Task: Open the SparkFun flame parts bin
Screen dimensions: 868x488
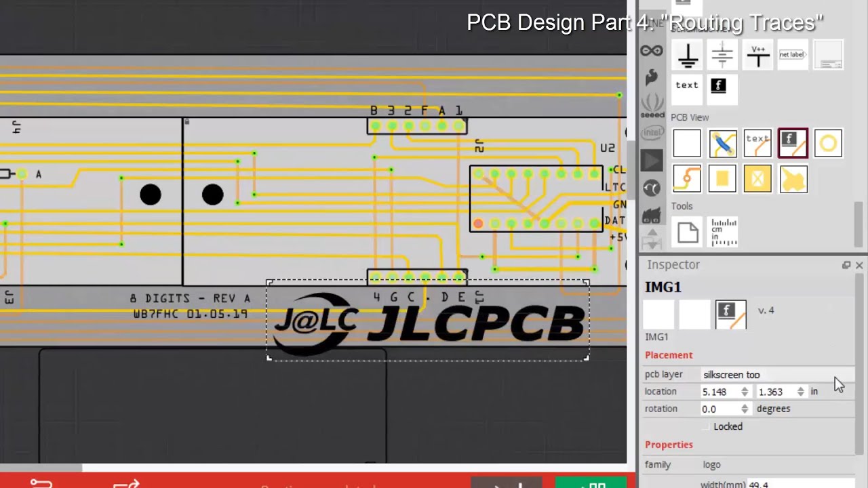Action: [652, 77]
